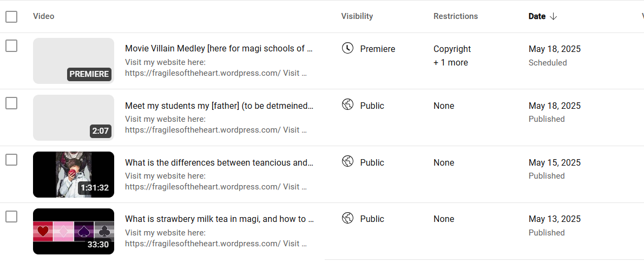Viewport: 644px width, 262px height.
Task: Click globe icon for Meet my students video
Action: [347, 104]
